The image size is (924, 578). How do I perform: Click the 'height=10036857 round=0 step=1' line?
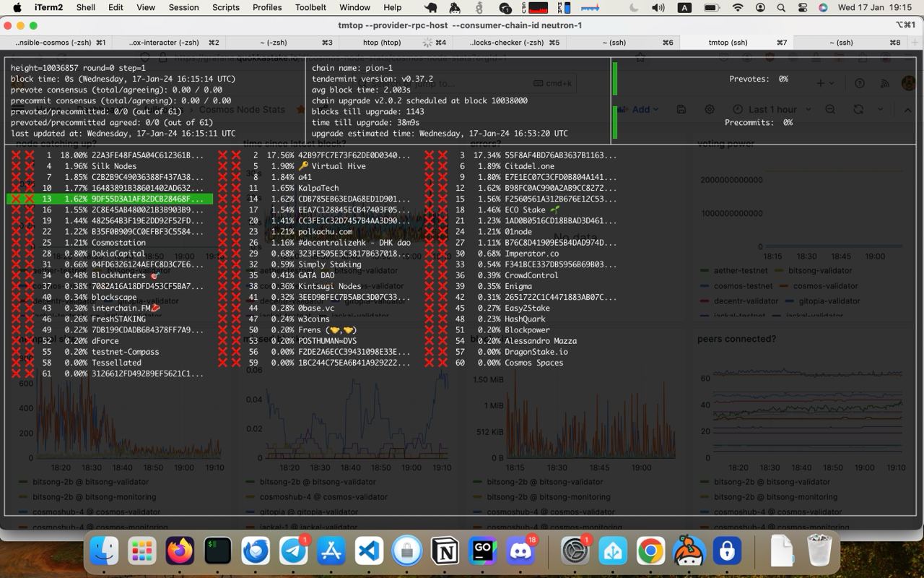[78, 68]
